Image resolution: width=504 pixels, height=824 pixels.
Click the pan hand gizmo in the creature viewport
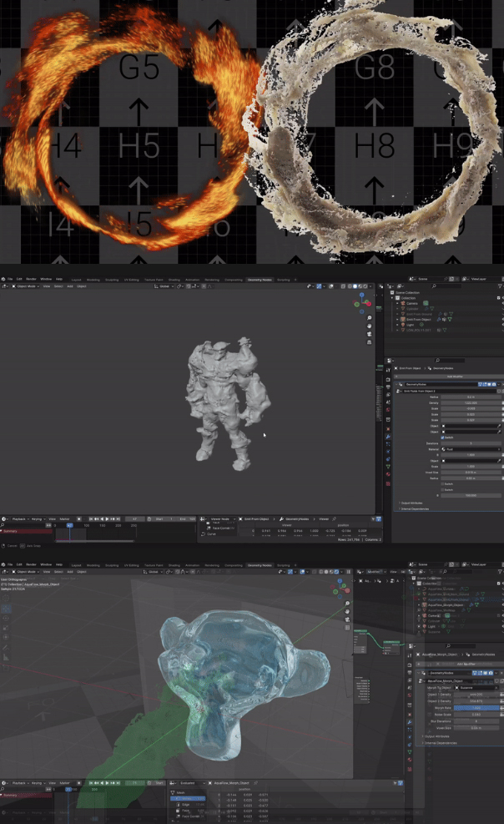(x=369, y=326)
